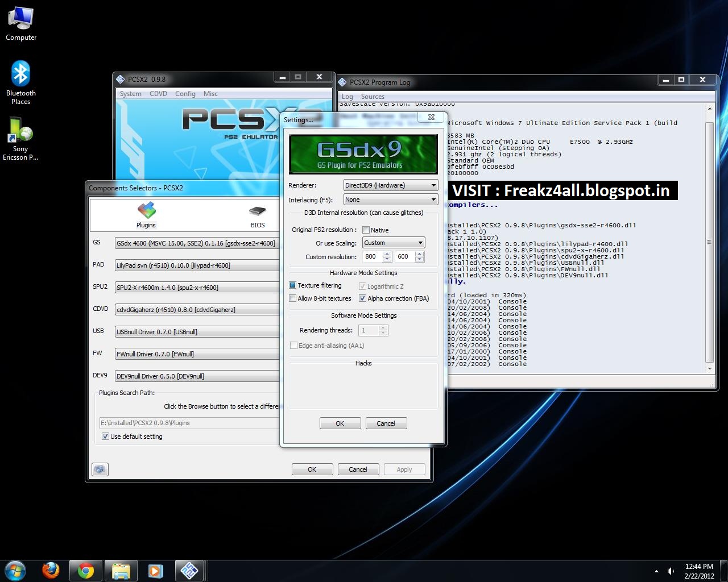The height and width of the screenshot is (582, 728).
Task: Open the Windows Start orb
Action: [15, 571]
